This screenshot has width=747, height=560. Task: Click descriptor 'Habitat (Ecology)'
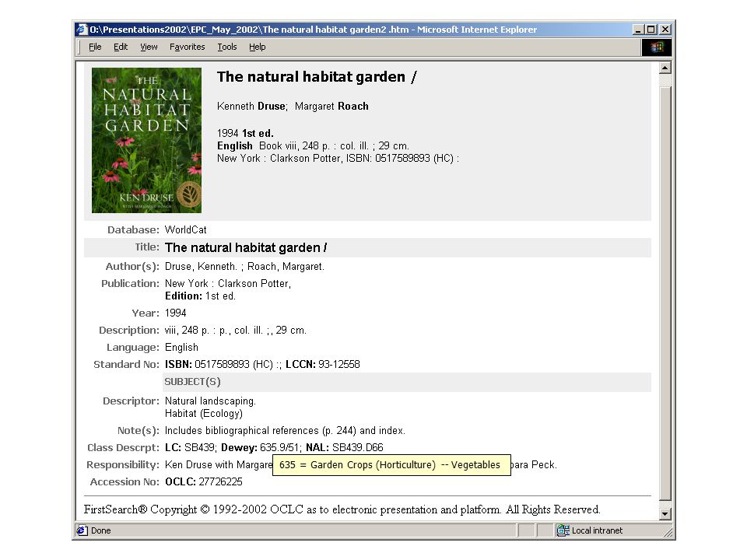click(204, 413)
